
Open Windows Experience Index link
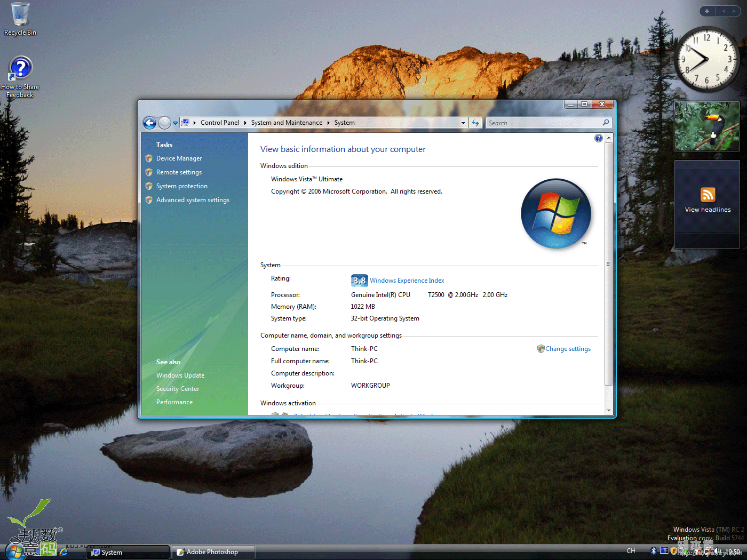(407, 281)
